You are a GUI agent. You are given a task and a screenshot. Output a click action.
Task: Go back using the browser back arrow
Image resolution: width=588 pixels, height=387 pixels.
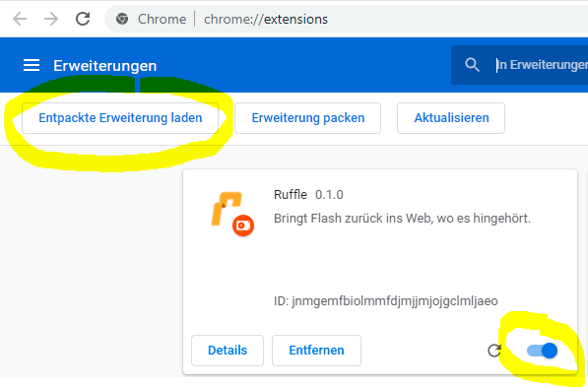click(x=20, y=19)
